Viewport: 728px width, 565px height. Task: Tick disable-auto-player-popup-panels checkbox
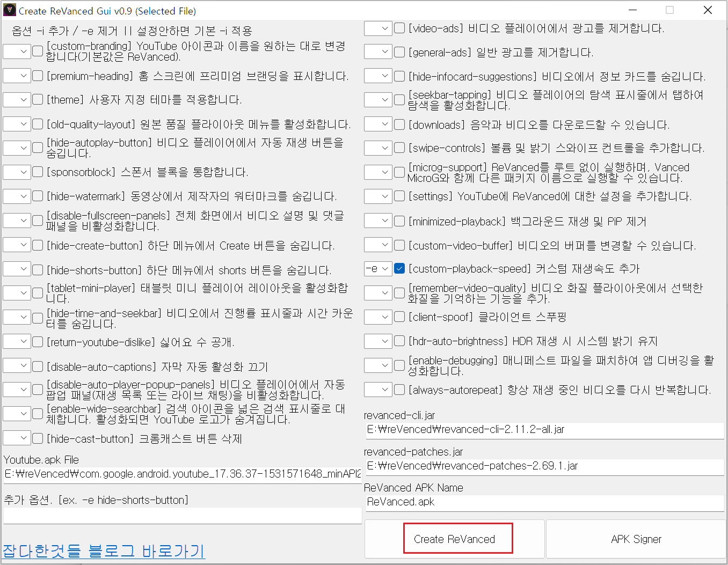click(38, 390)
